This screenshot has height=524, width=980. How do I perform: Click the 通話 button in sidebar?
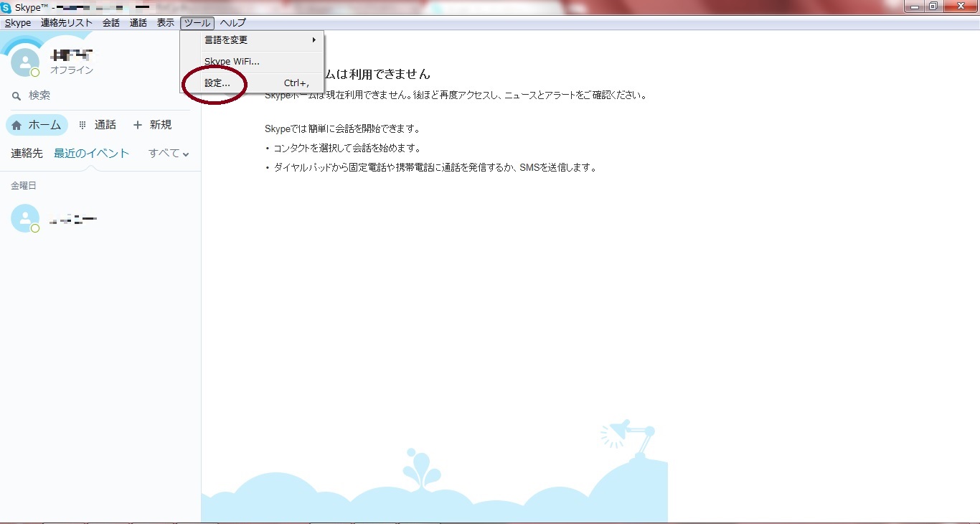[97, 125]
